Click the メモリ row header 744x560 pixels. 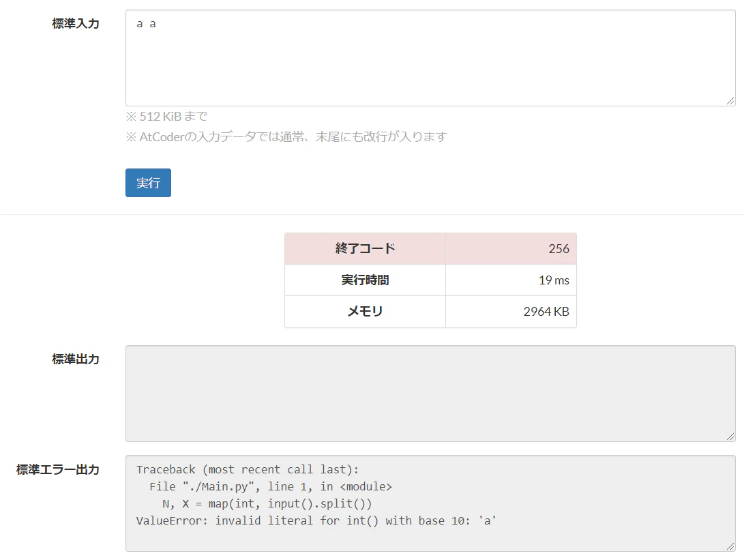pyautogui.click(x=365, y=311)
